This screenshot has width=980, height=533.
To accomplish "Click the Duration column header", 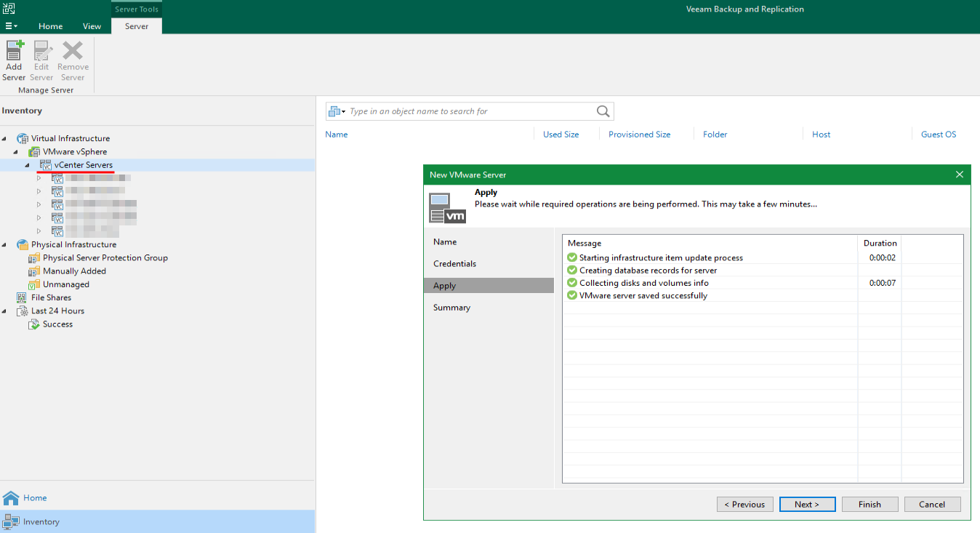I will (x=880, y=243).
